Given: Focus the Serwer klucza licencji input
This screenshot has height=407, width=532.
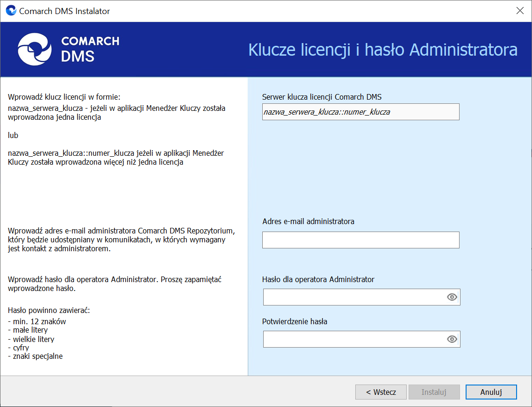Looking at the screenshot, I should click(360, 112).
